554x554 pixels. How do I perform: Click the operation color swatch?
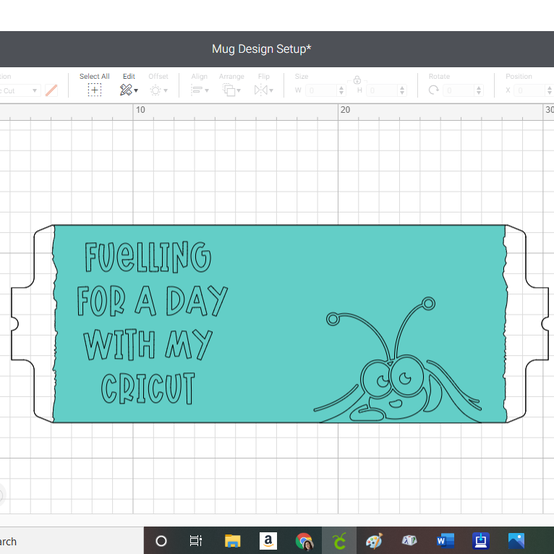pyautogui.click(x=51, y=90)
